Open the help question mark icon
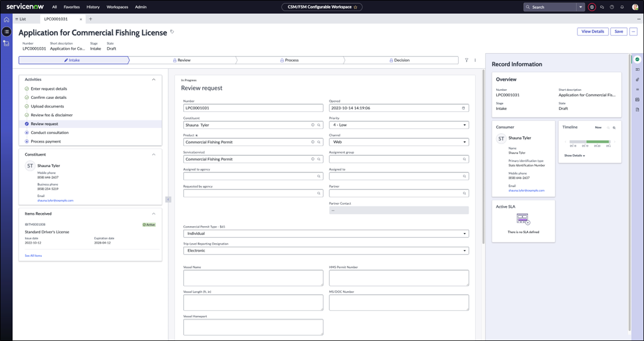The image size is (644, 341). point(612,7)
